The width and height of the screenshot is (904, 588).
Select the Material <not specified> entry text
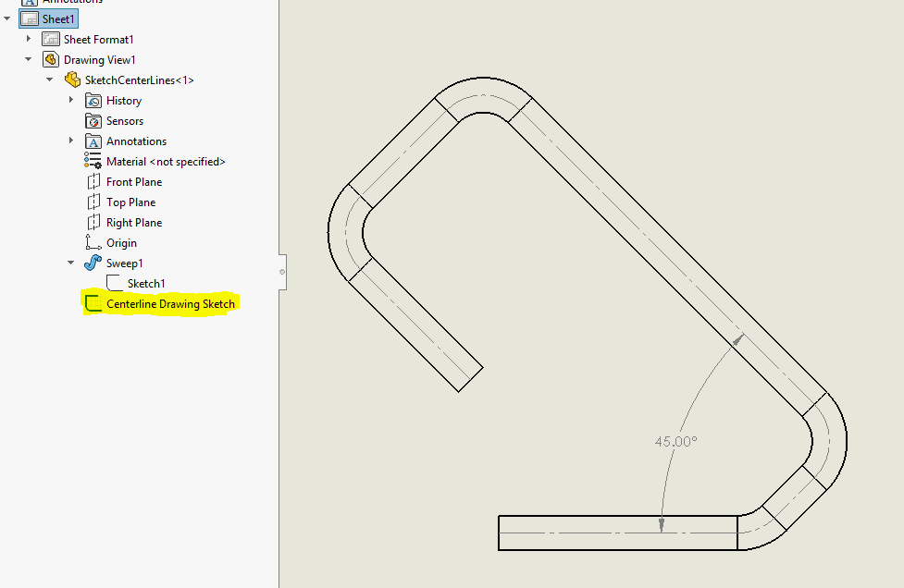166,162
